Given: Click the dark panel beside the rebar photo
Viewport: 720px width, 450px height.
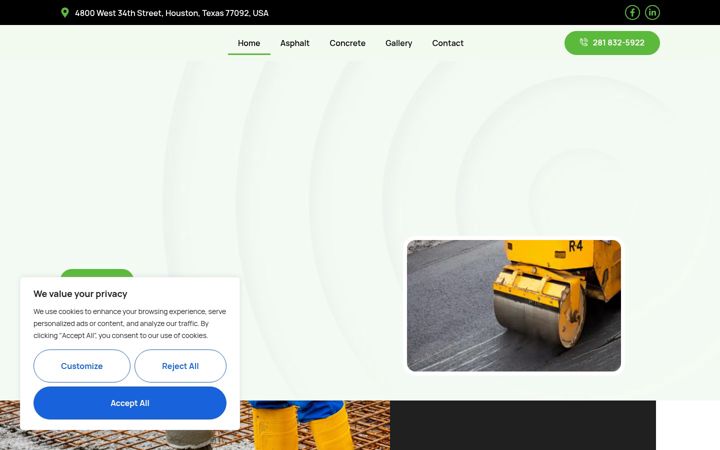Looking at the screenshot, I should click(523, 425).
